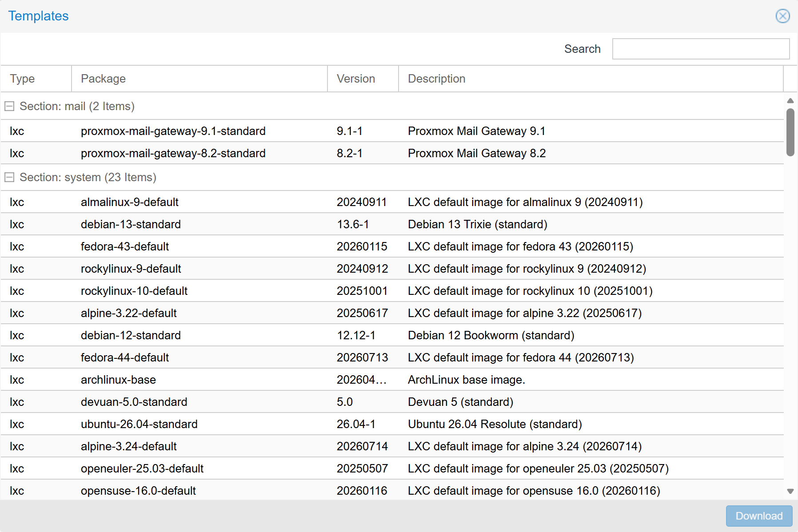The width and height of the screenshot is (798, 532).
Task: Click the Devuan 5 (standard) description
Action: (460, 402)
